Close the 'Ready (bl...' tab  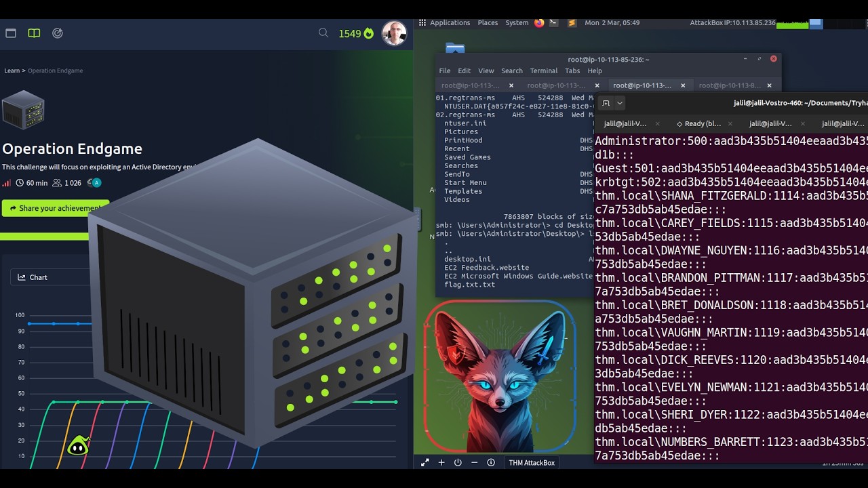pyautogui.click(x=730, y=123)
